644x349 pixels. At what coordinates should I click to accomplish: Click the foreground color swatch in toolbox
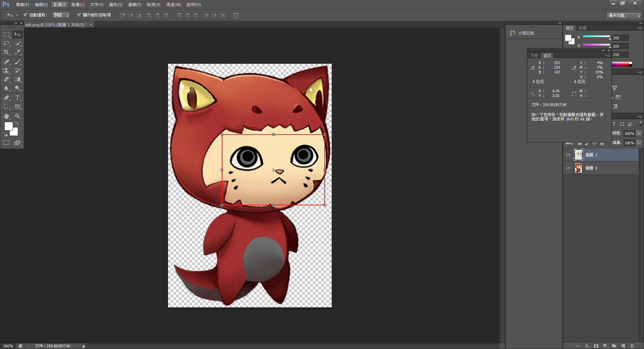(x=8, y=126)
